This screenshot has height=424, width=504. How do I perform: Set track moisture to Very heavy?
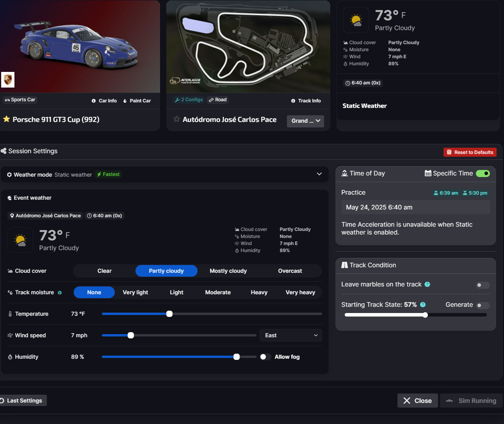300,292
